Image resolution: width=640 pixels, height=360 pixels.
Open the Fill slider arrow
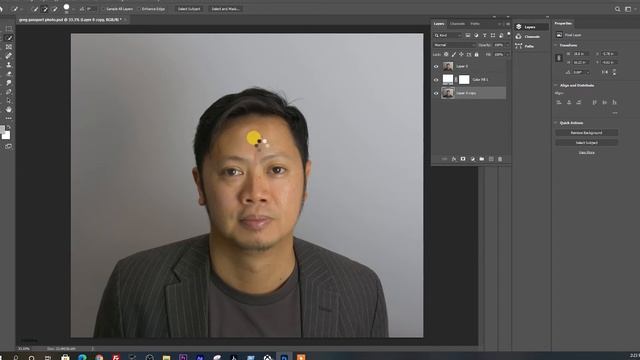click(508, 54)
